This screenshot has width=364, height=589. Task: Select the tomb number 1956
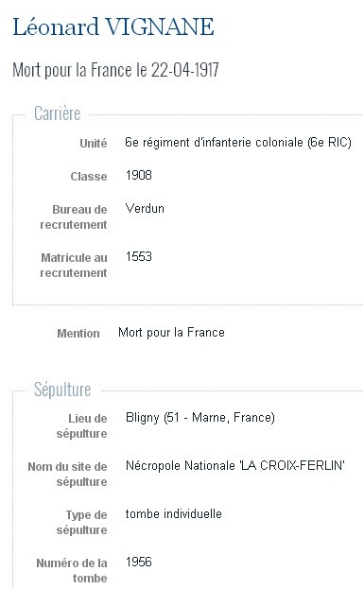139,562
